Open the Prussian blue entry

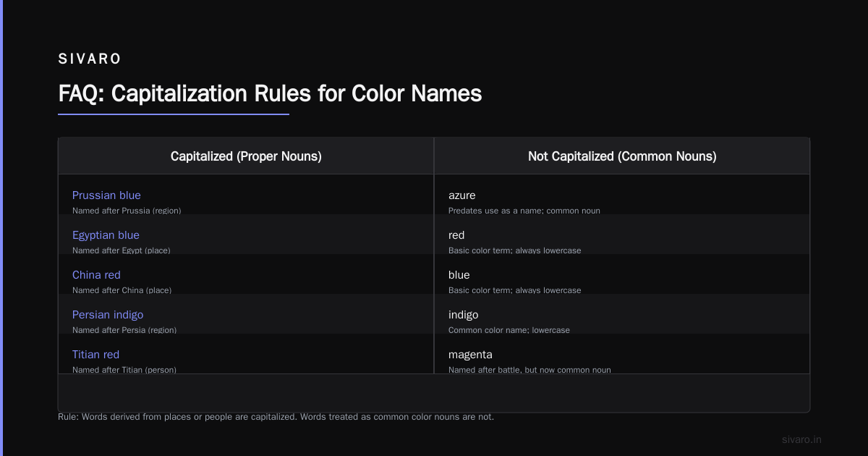pyautogui.click(x=106, y=195)
